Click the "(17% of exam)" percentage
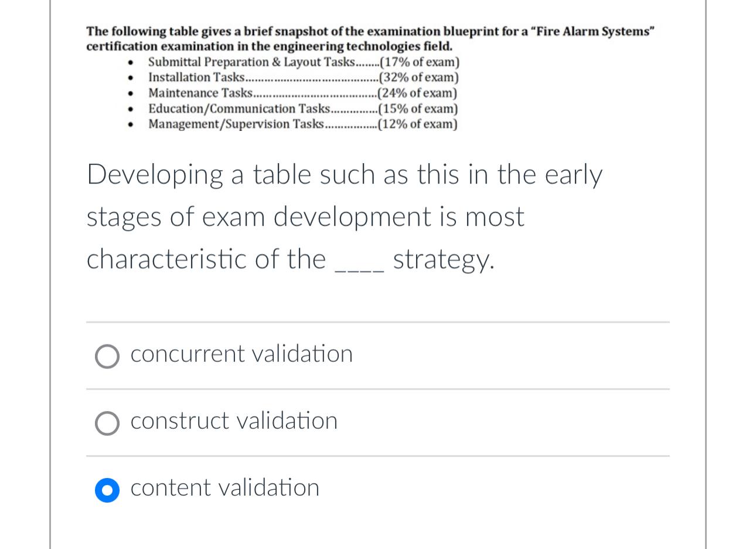Viewport: 756px width, 549px height. click(420, 62)
